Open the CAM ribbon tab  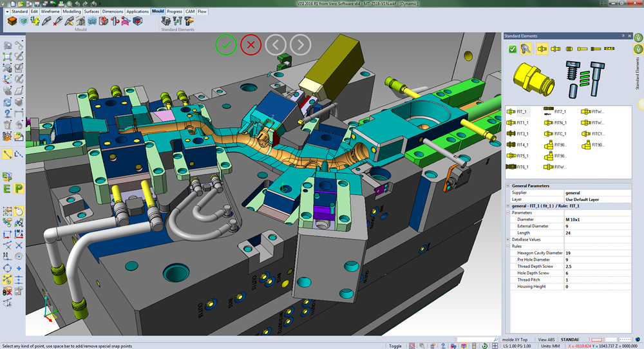(190, 12)
